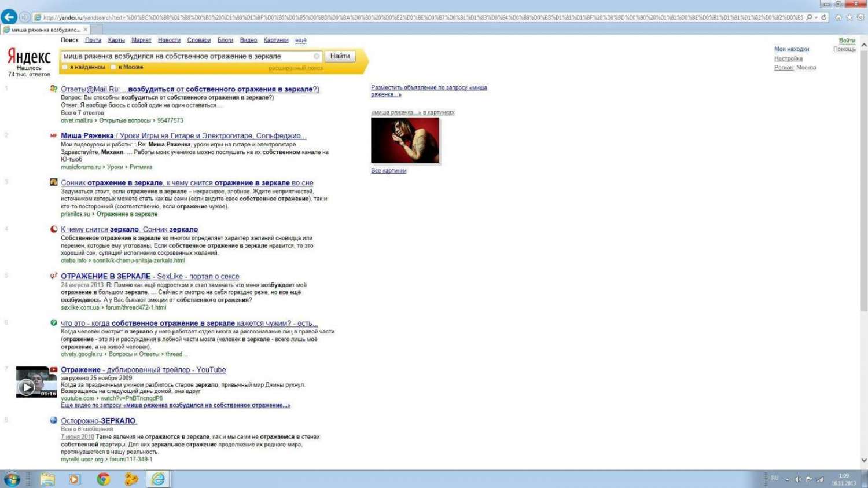Click the Войти login link
The height and width of the screenshot is (488, 868).
tap(847, 41)
